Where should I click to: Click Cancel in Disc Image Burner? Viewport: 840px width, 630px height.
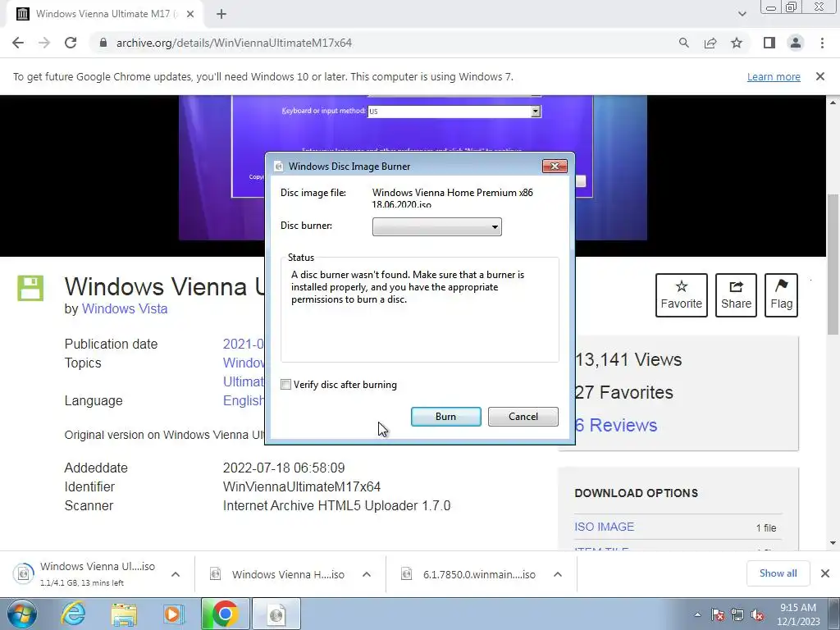click(523, 416)
